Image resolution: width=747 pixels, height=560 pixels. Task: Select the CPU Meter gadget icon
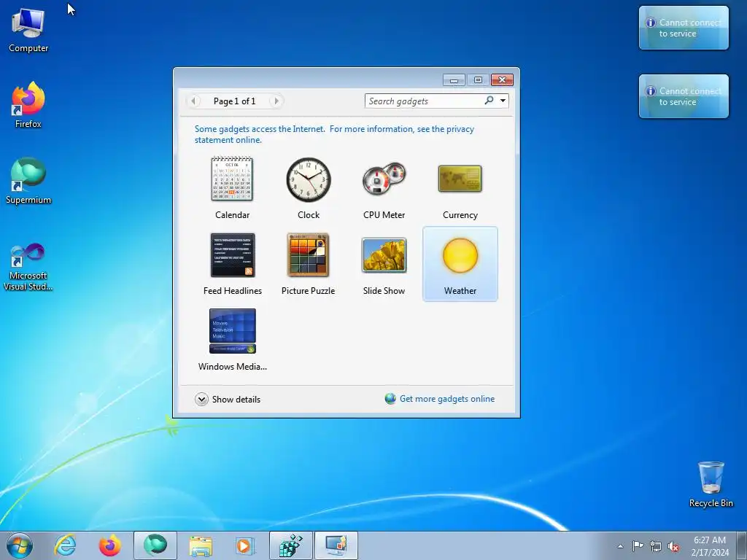pos(384,179)
